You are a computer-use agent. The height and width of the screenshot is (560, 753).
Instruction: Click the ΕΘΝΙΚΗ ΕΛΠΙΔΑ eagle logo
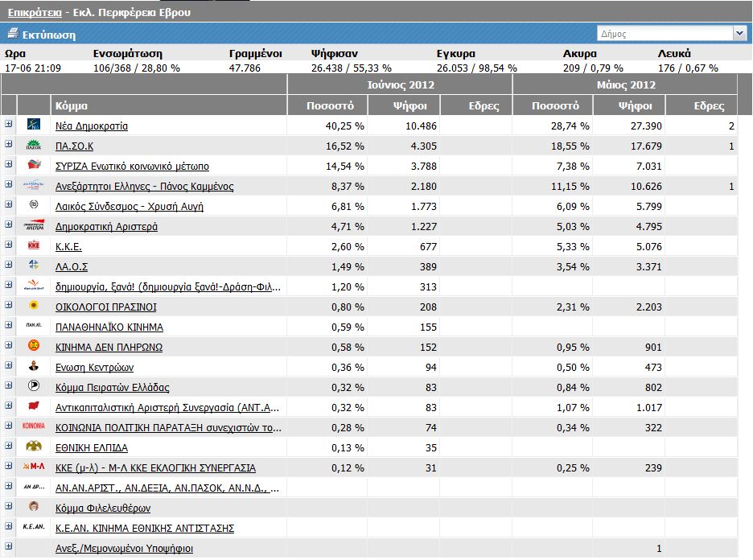pos(34,447)
